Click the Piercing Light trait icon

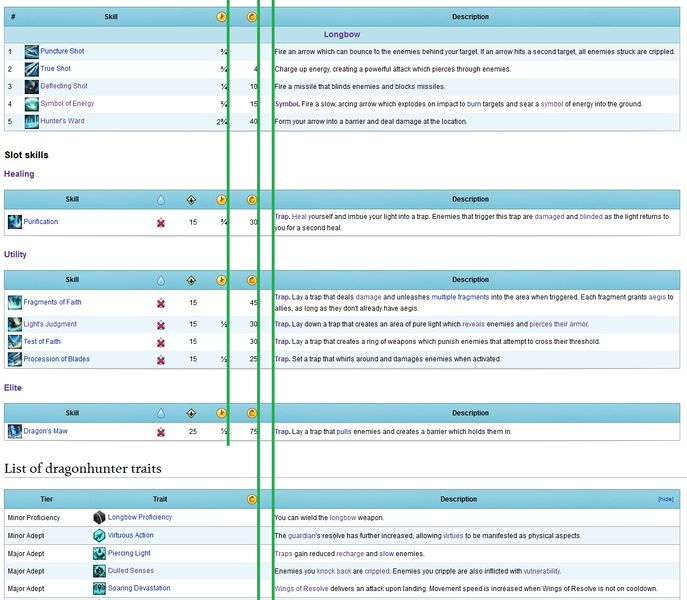coord(99,553)
